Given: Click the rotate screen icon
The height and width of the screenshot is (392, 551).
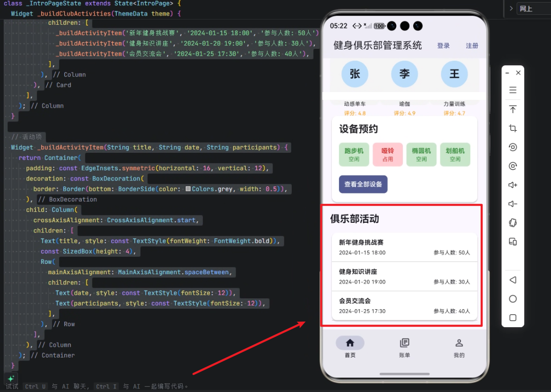Looking at the screenshot, I should point(513,166).
